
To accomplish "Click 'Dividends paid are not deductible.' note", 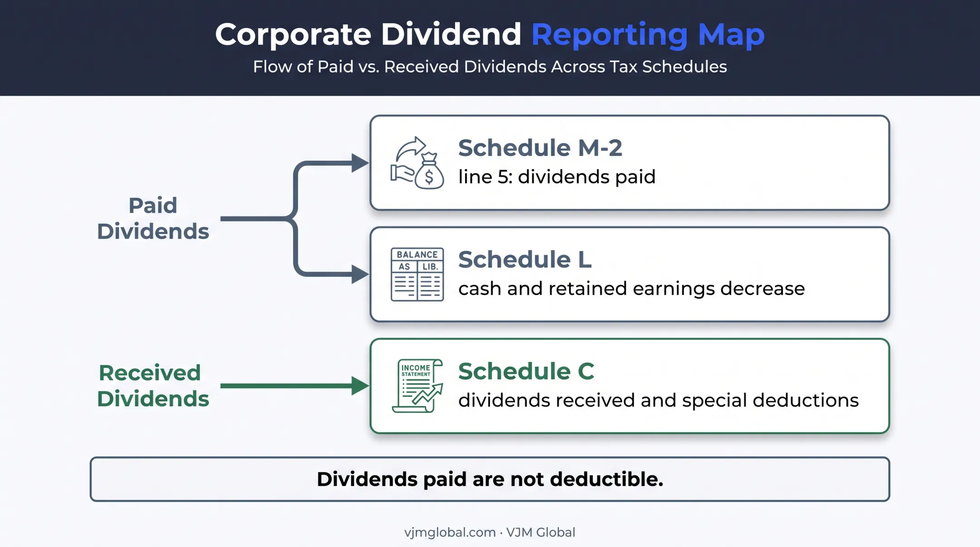I will pos(490,479).
